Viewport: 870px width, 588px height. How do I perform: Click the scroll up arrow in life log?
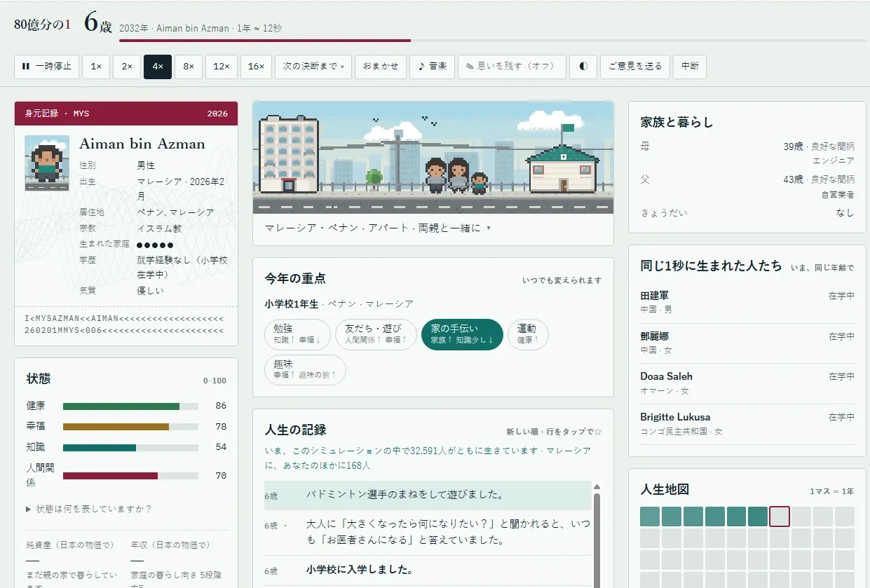597,486
